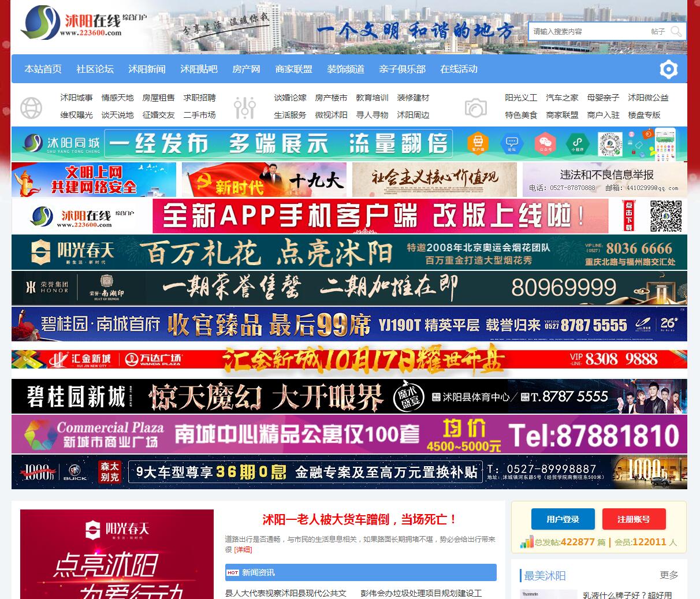Click the 沭阳同城 promotional banner
Image resolution: width=700 pixels, height=599 pixels.
pos(349,144)
